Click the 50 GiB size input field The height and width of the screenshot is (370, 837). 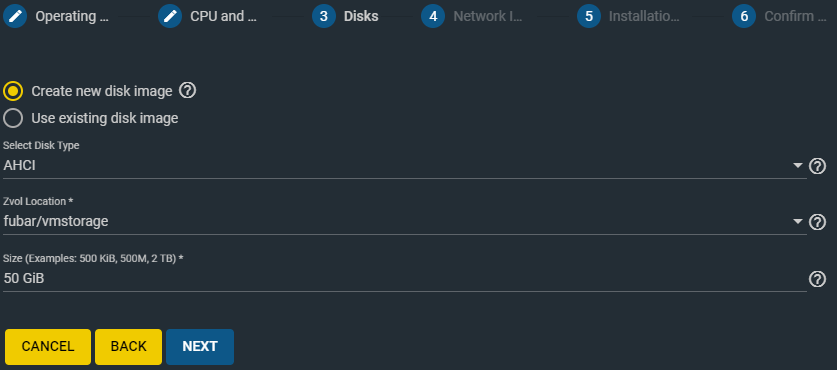click(405, 278)
